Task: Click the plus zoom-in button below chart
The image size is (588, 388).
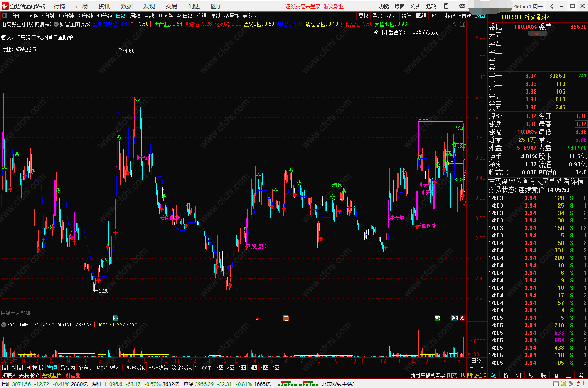Action: tap(472, 368)
